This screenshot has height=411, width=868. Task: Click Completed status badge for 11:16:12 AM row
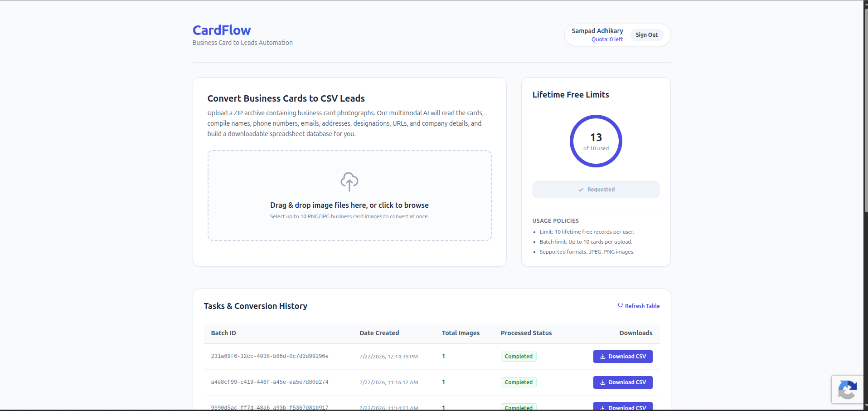(519, 382)
